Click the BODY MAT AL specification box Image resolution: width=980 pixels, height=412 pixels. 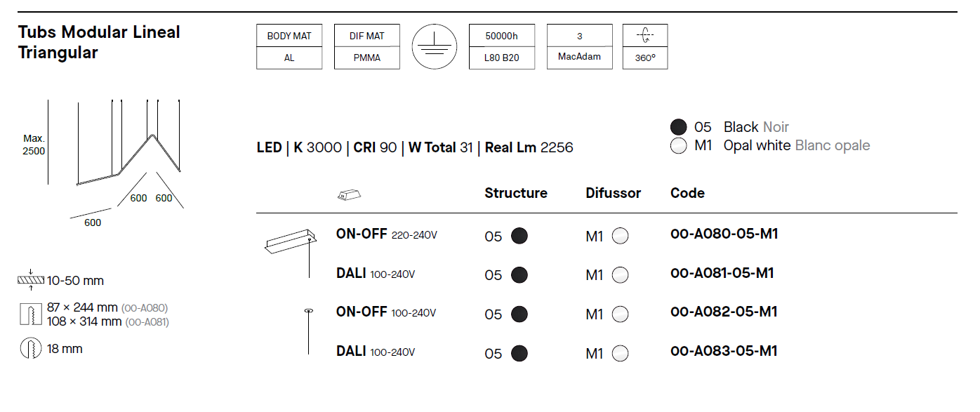click(x=289, y=46)
